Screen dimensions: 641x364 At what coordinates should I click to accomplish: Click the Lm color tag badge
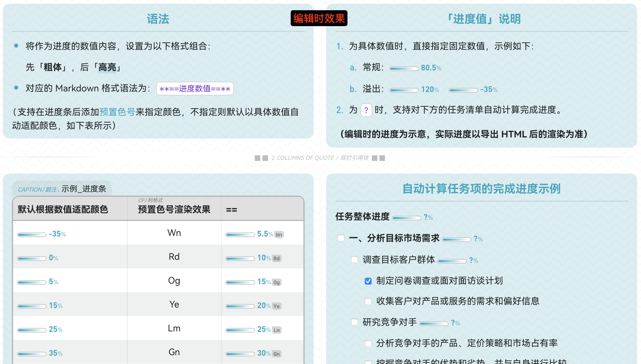pyautogui.click(x=276, y=330)
